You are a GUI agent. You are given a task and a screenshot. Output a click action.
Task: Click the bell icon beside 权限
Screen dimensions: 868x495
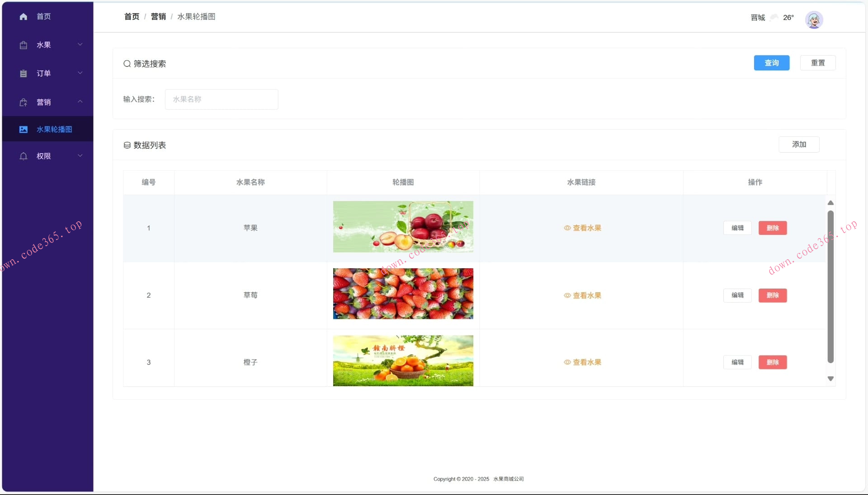pos(24,156)
